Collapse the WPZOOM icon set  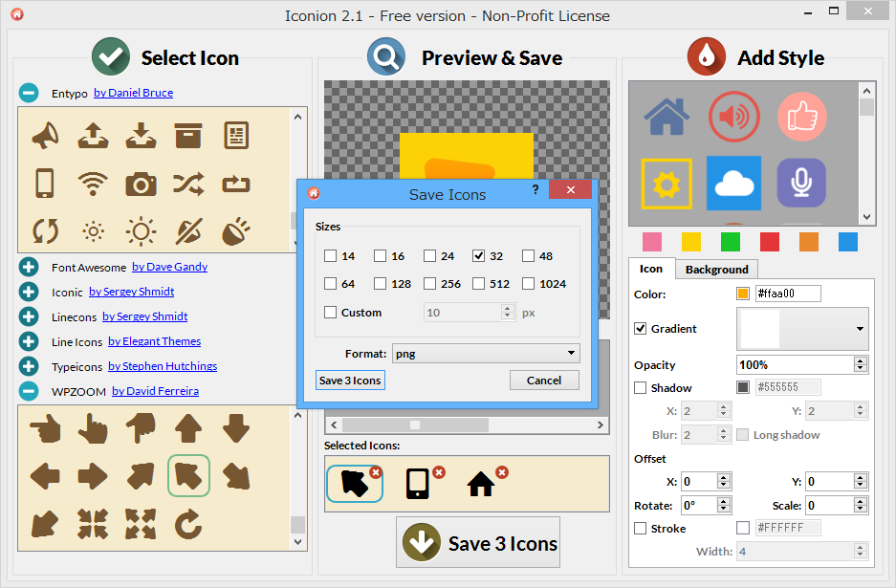point(29,391)
